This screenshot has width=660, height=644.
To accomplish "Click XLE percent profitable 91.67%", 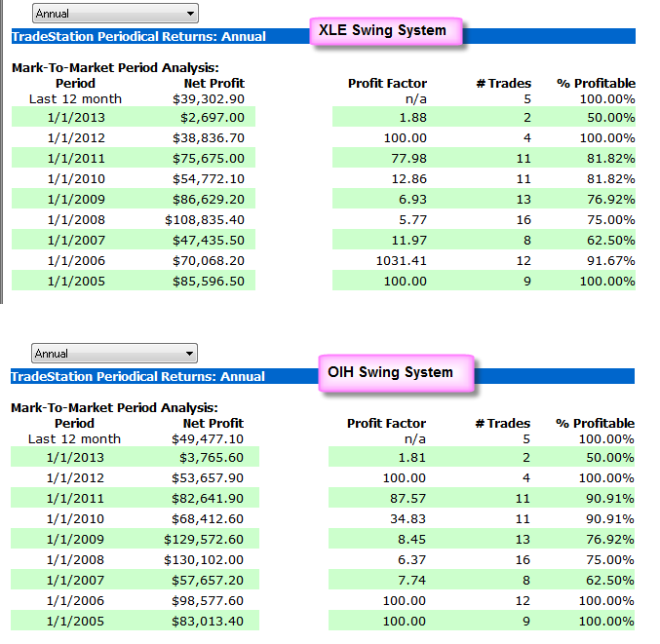I will click(610, 261).
